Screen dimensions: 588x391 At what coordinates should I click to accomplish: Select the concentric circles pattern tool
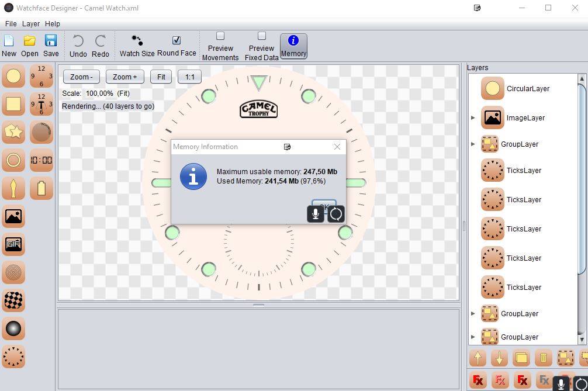click(13, 272)
